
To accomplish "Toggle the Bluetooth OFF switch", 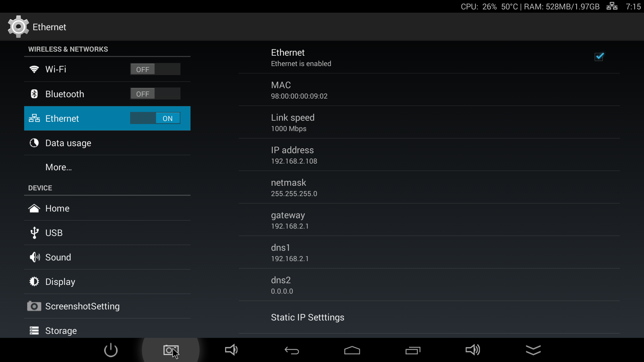I will (x=155, y=94).
